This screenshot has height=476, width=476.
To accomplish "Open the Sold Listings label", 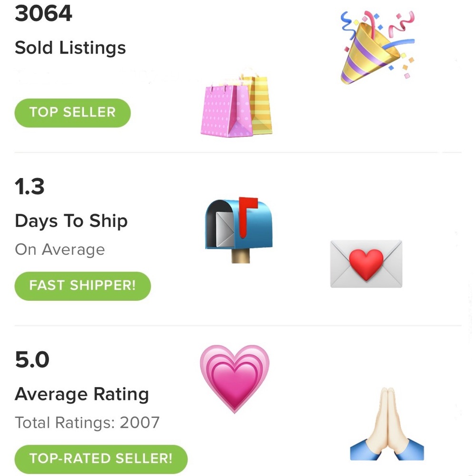I will (70, 48).
